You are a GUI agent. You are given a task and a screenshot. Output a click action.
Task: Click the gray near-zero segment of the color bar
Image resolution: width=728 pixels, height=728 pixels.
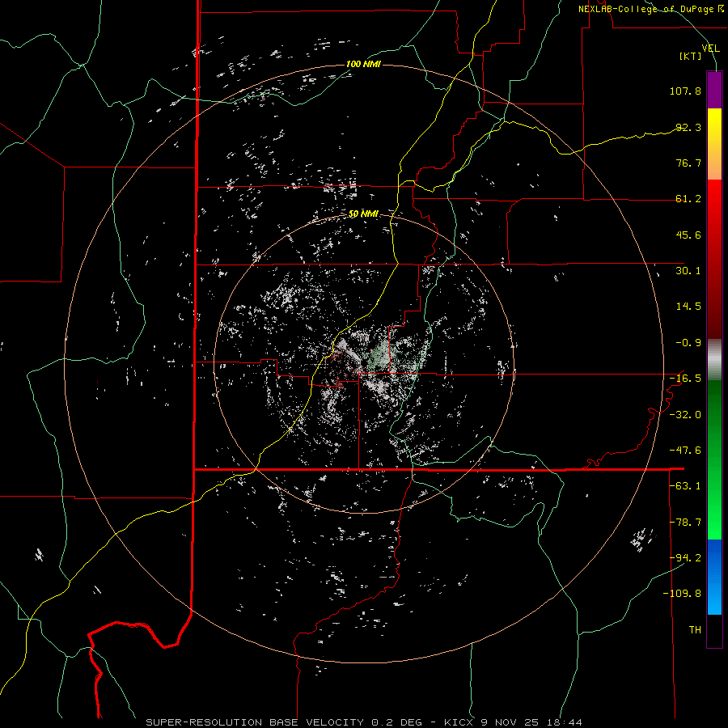pyautogui.click(x=714, y=360)
